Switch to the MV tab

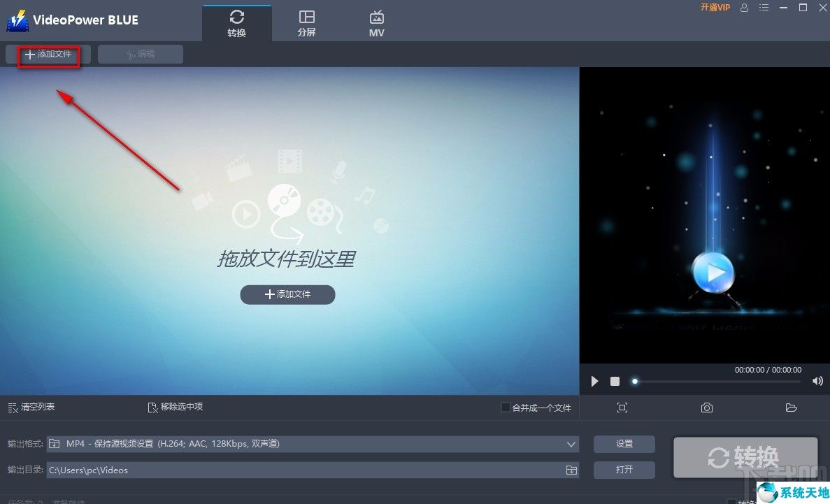[x=376, y=22]
